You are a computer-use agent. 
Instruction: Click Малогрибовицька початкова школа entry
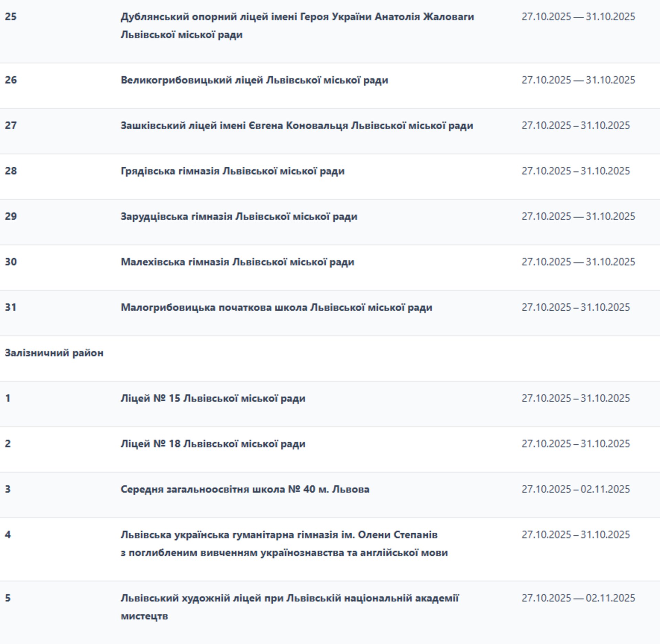click(276, 307)
